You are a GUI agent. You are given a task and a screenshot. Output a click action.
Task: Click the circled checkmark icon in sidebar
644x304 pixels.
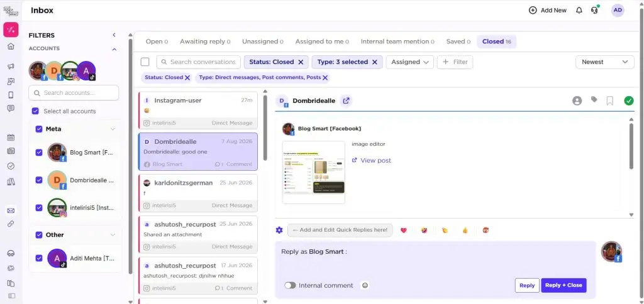11,166
